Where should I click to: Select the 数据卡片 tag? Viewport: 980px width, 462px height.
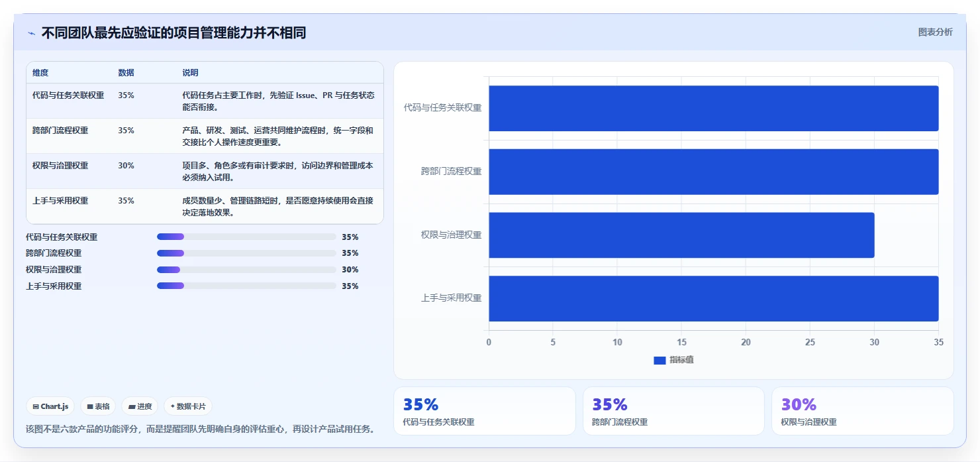click(188, 406)
